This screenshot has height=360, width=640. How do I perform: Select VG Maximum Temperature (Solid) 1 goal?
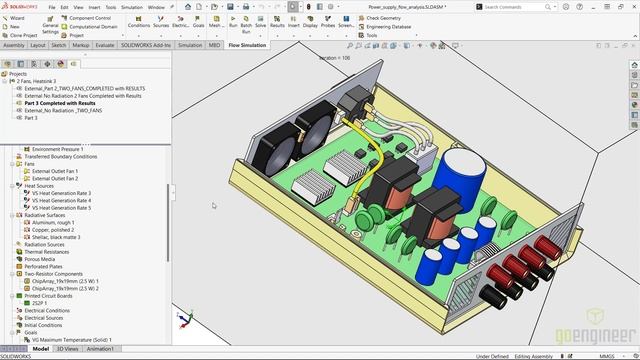click(x=71, y=340)
